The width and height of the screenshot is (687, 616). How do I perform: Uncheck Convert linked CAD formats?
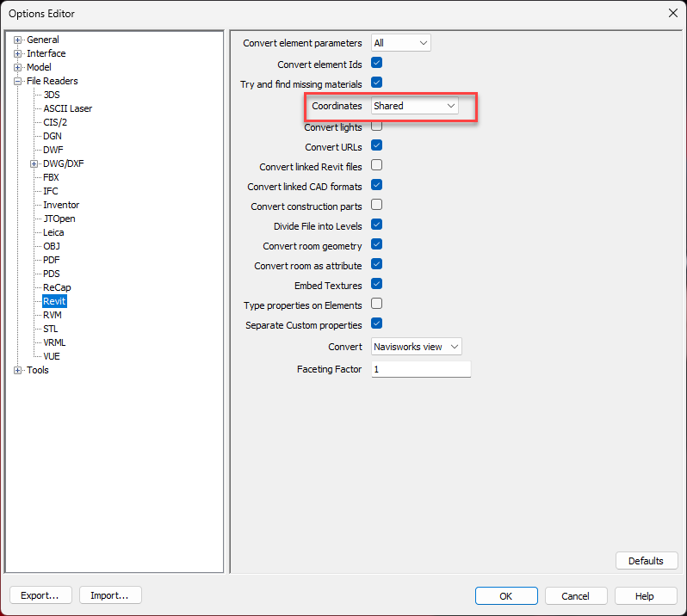(376, 185)
